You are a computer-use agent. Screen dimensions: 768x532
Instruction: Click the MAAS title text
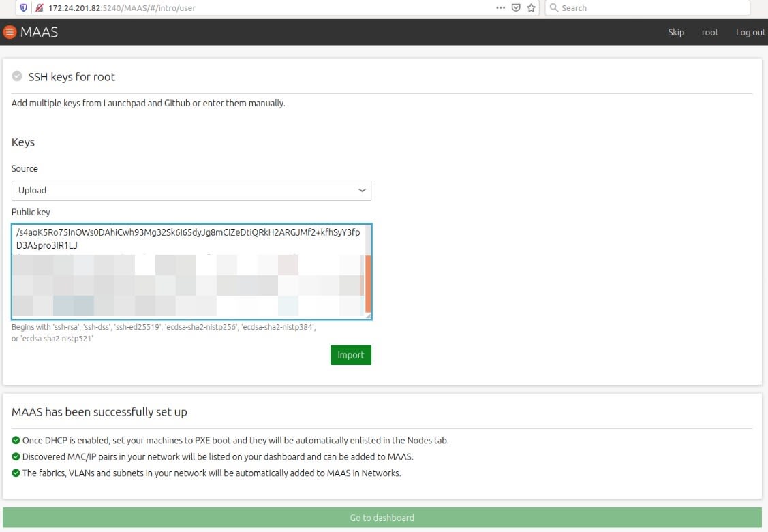tap(40, 32)
